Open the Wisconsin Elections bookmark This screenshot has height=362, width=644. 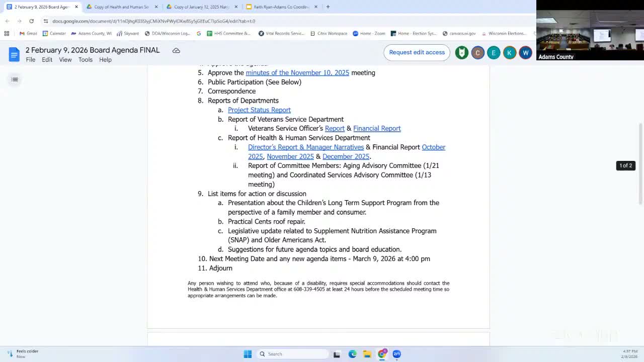pyautogui.click(x=503, y=34)
